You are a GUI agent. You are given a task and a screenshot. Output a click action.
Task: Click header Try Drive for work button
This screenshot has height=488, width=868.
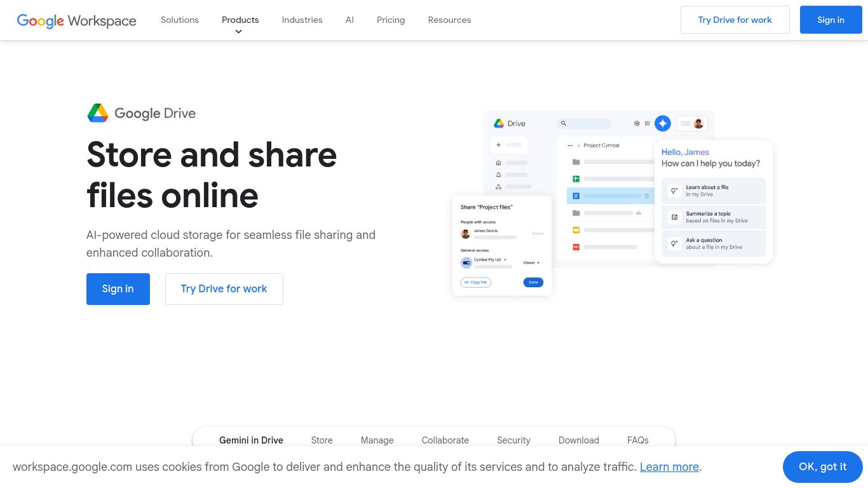pos(735,20)
